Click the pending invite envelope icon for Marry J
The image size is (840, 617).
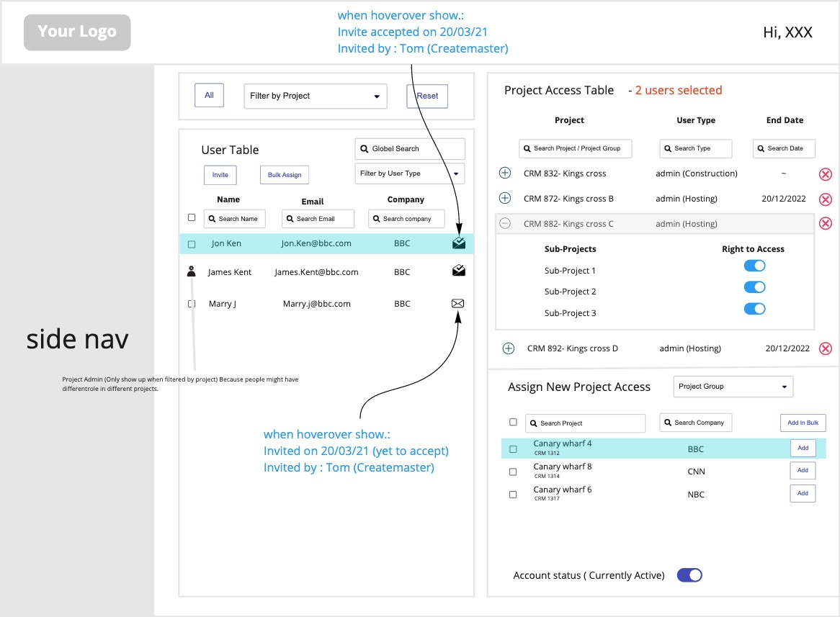457,304
